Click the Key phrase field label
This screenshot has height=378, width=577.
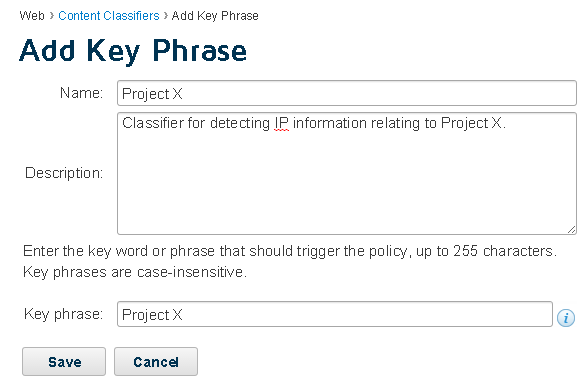coord(64,314)
